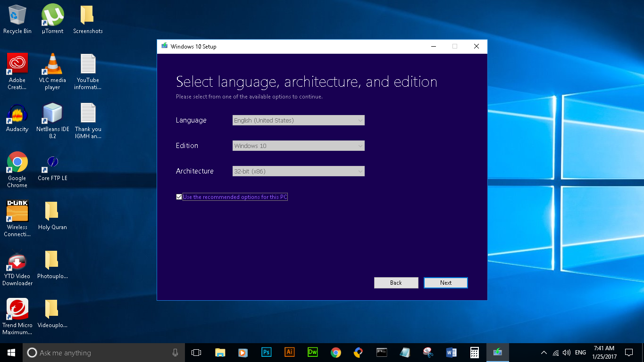
Task: Click the Next button in setup
Action: [x=446, y=283]
